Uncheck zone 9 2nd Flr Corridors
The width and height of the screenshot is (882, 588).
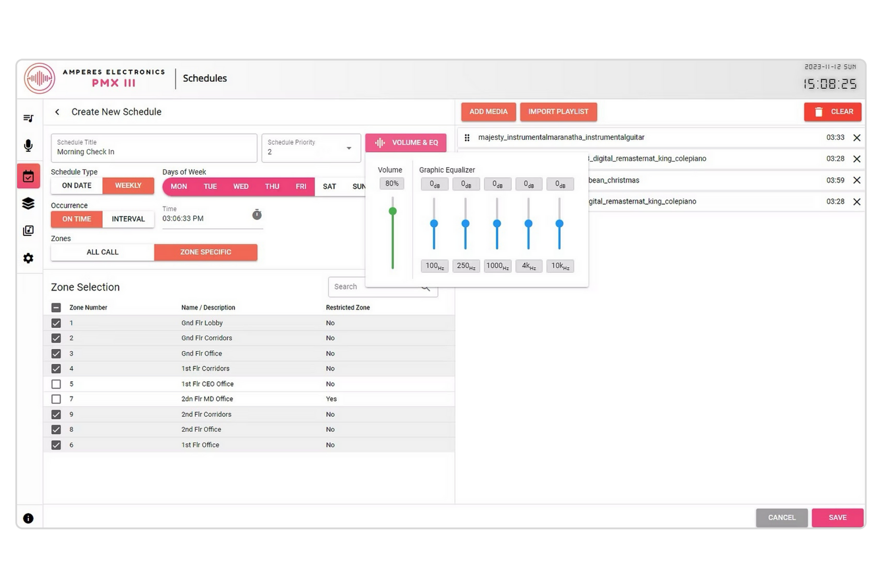click(56, 414)
